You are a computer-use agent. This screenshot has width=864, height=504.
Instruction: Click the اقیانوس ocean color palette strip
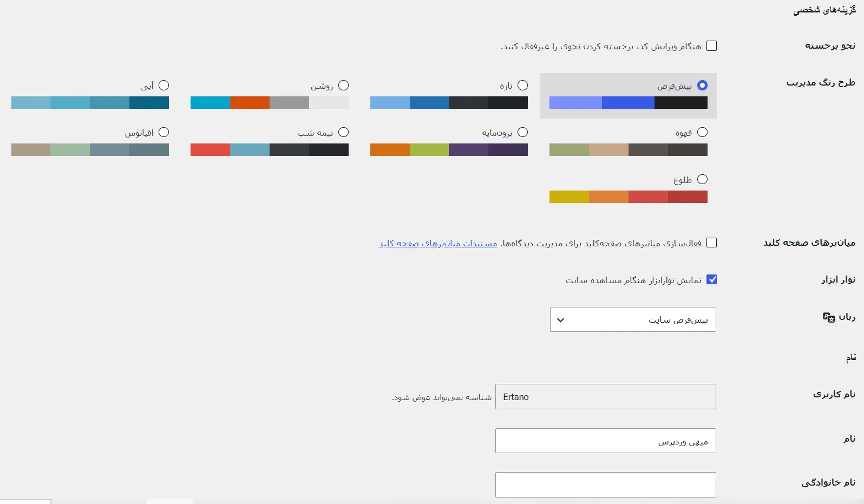click(90, 150)
